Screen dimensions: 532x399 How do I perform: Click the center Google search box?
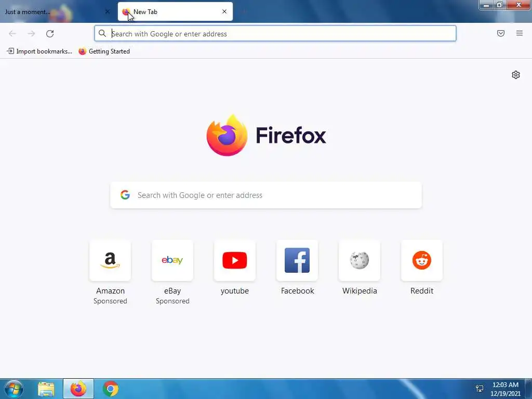[x=266, y=195]
